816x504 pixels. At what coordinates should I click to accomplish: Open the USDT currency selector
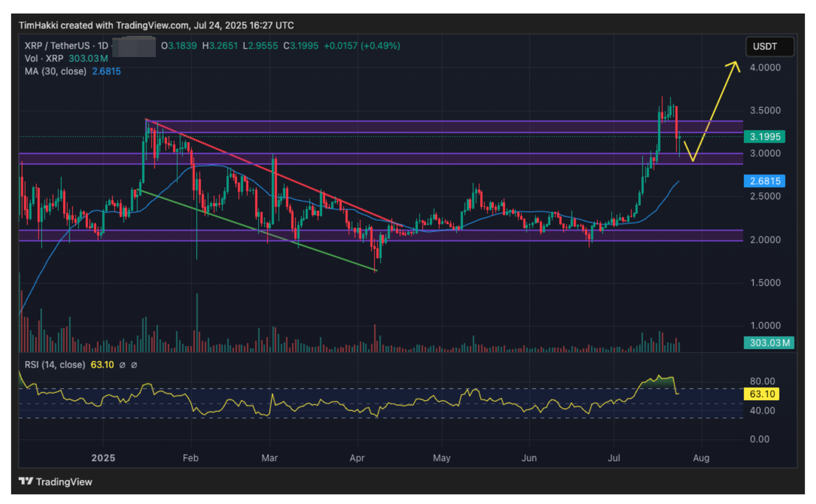point(770,47)
